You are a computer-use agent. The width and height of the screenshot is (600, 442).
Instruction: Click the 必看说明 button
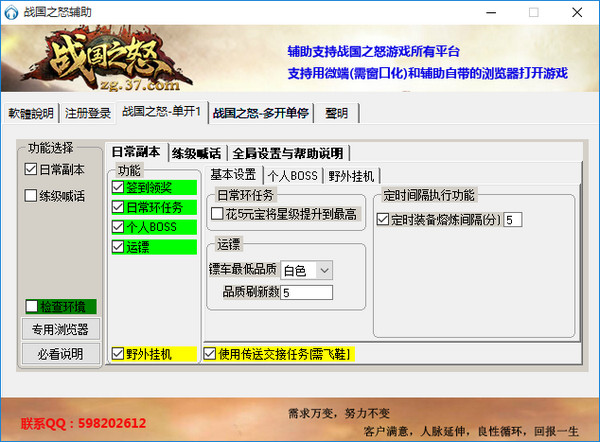61,354
